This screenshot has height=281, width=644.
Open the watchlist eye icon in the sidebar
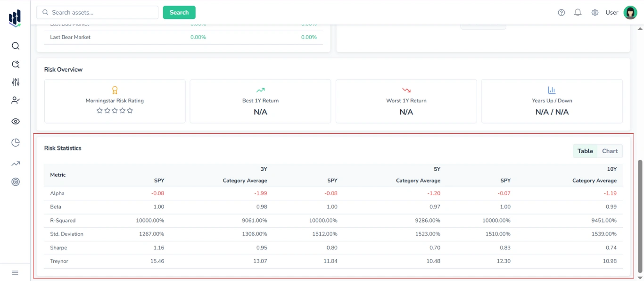pos(15,121)
